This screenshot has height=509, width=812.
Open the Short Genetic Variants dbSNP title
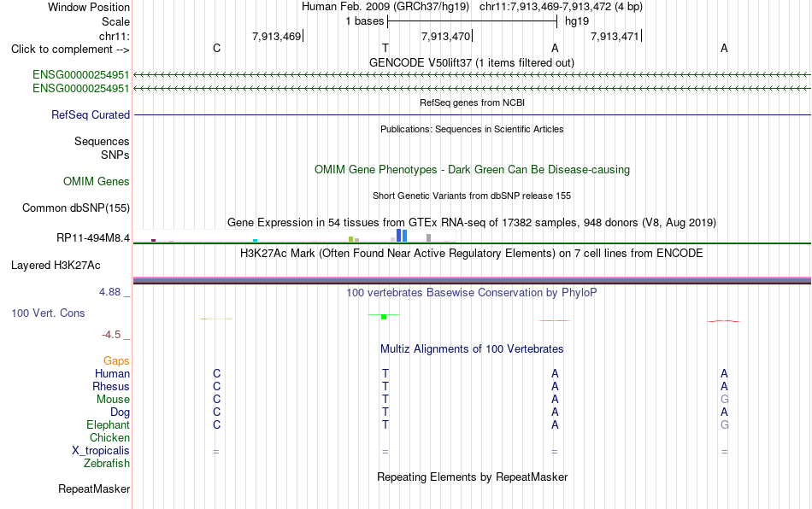pos(472,196)
